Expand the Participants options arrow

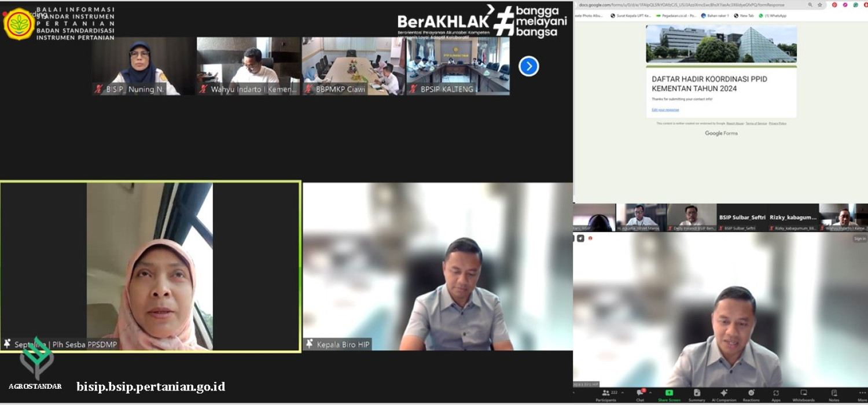tap(623, 392)
